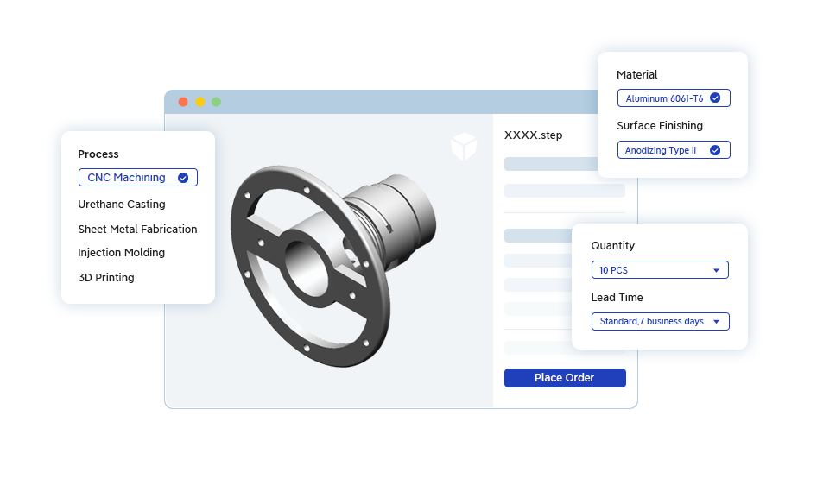Open the Standard,7 business days selector arrow

pos(716,321)
